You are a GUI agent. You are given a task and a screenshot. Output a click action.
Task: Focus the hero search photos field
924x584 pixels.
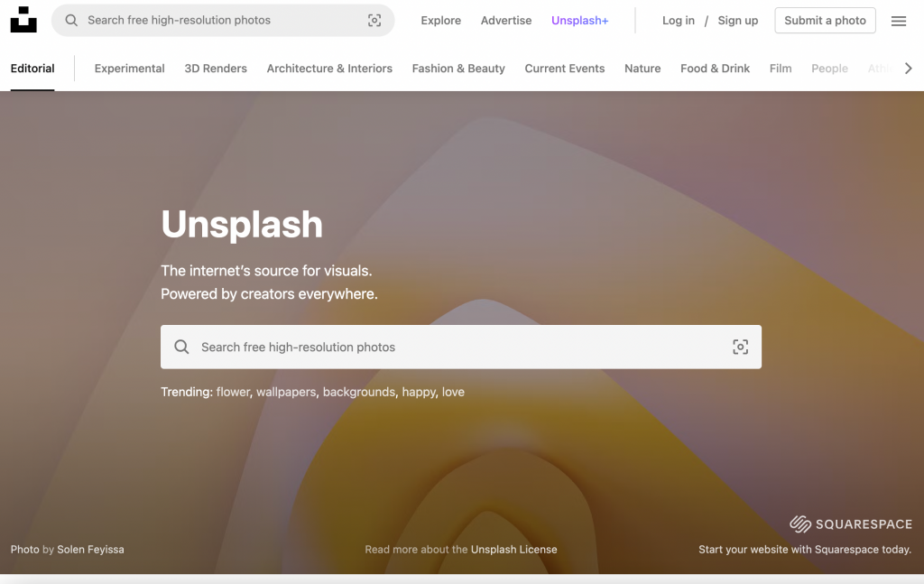pyautogui.click(x=461, y=347)
